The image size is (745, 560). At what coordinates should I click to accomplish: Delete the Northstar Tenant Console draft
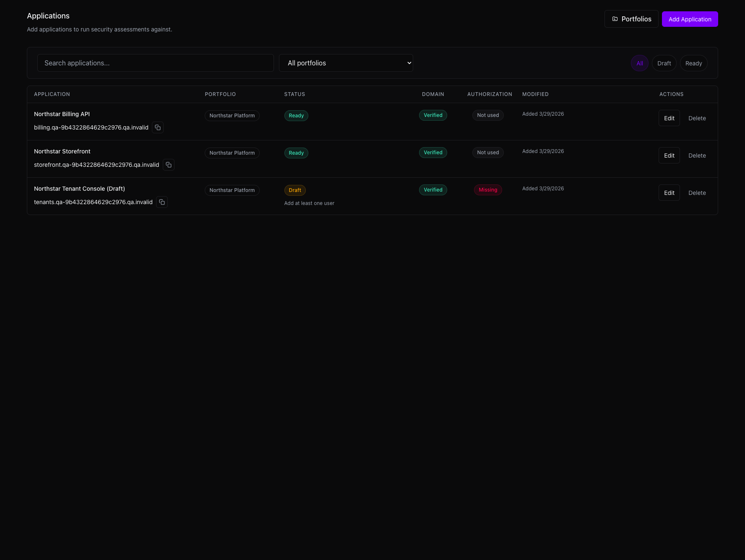[697, 193]
